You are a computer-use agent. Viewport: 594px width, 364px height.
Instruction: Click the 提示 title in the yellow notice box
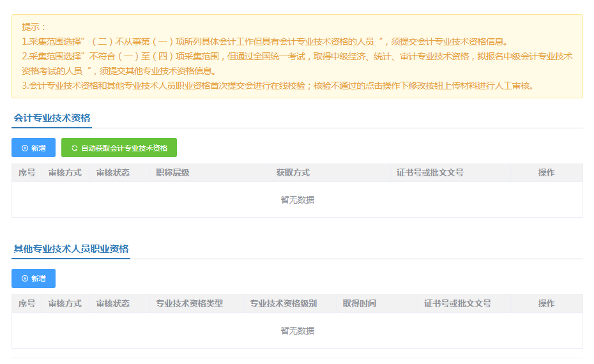34,27
